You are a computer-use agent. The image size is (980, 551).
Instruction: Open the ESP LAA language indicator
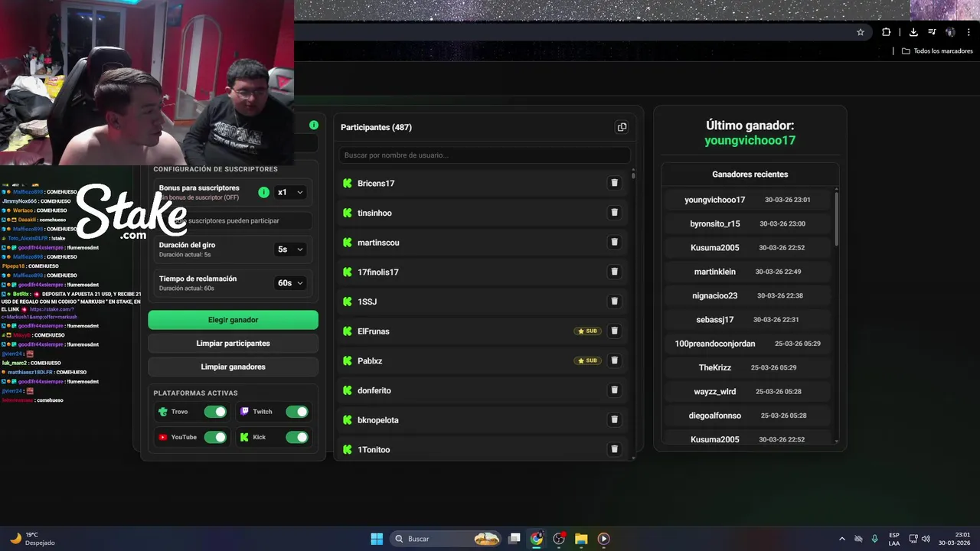(894, 539)
